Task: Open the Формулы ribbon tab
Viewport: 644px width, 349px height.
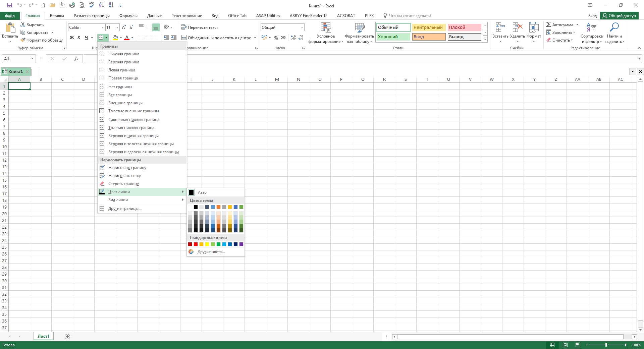Action: (128, 16)
